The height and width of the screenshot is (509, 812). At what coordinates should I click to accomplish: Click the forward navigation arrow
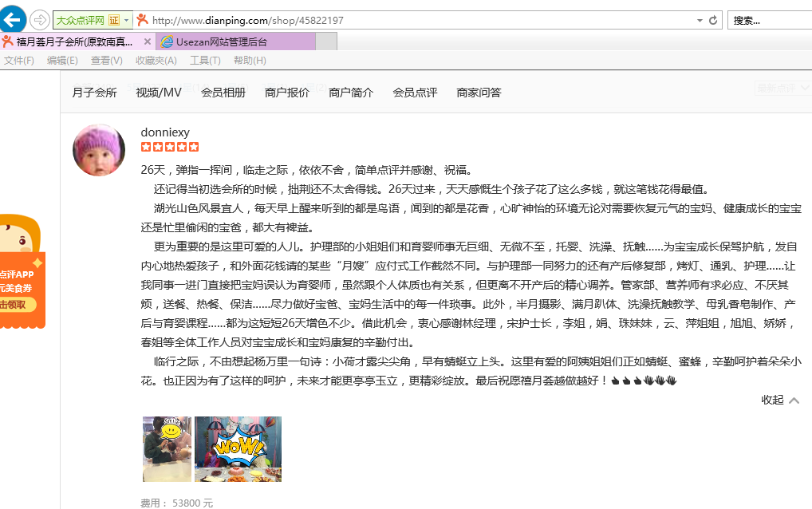[x=38, y=18]
